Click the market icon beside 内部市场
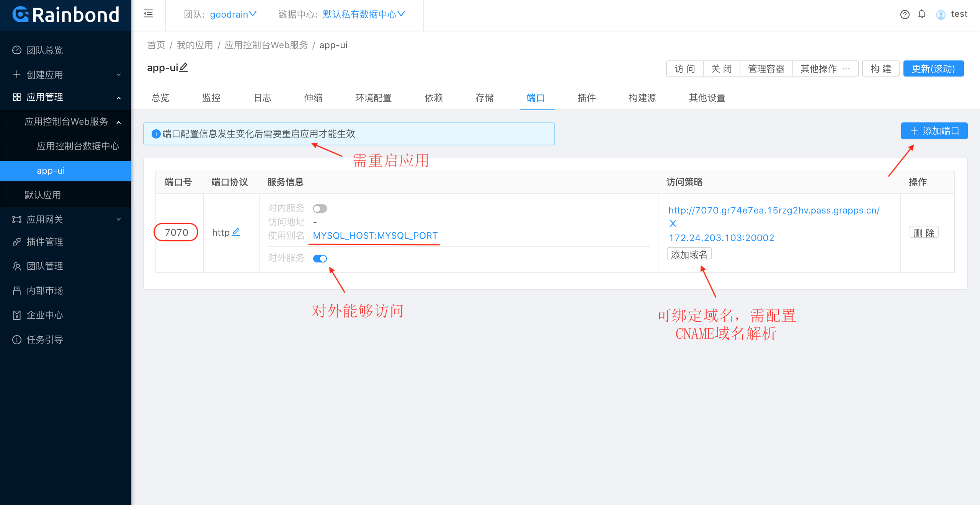 point(17,290)
